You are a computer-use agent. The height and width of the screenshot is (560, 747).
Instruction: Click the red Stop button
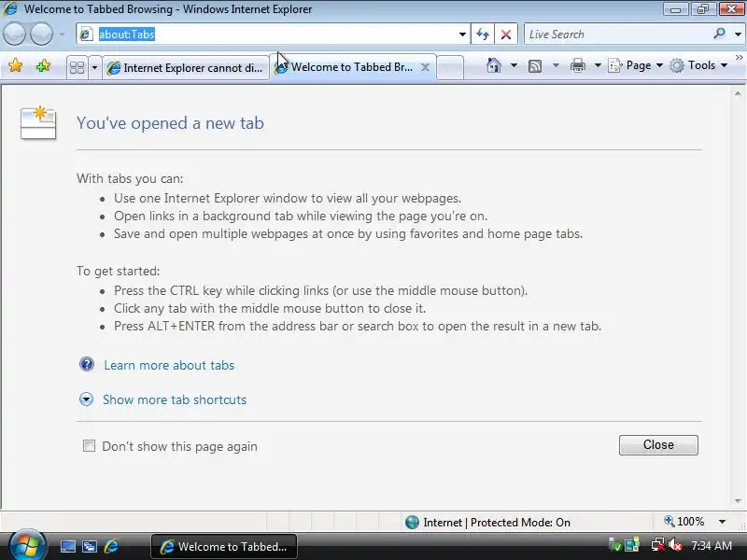506,35
